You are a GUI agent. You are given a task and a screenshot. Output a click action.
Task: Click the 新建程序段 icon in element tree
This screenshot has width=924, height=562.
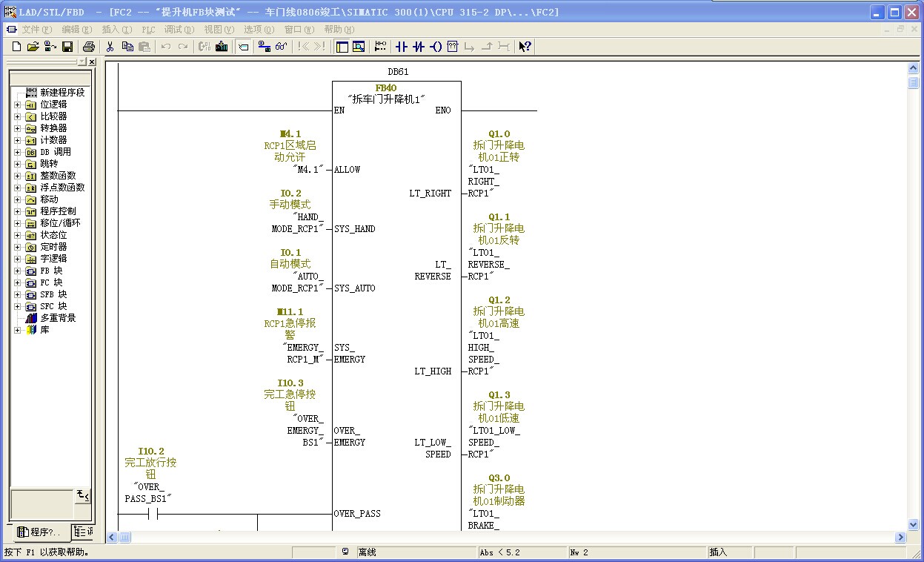click(31, 93)
